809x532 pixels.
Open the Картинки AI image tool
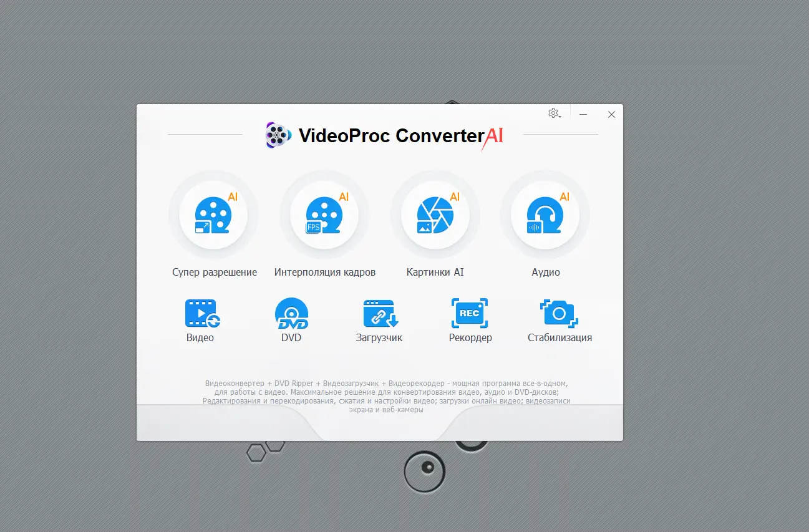(435, 215)
